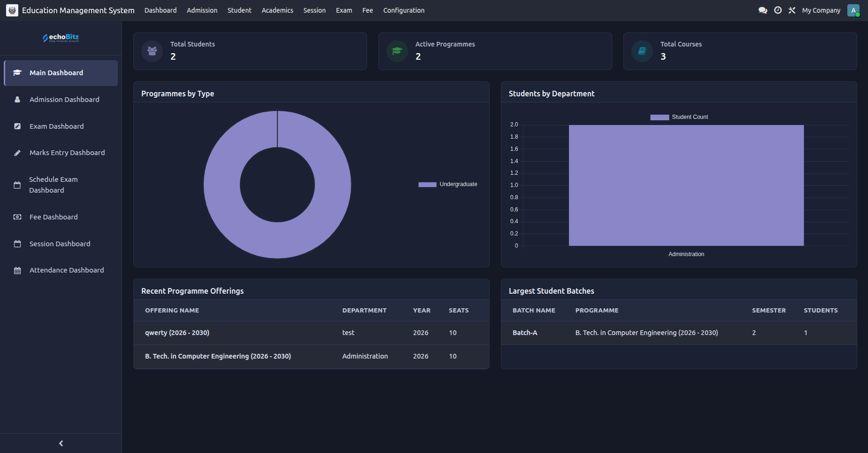868x453 pixels.
Task: Go to Marks Entry Dashboard
Action: tap(61, 153)
